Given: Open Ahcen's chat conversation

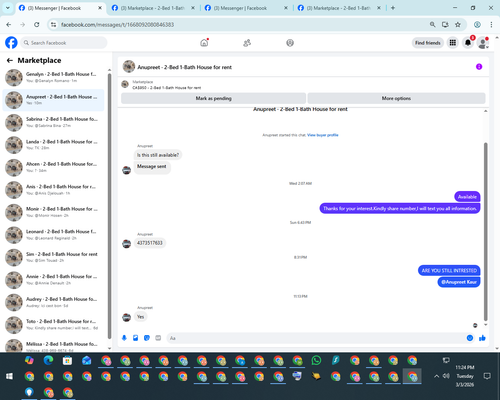Looking at the screenshot, I should tap(53, 167).
